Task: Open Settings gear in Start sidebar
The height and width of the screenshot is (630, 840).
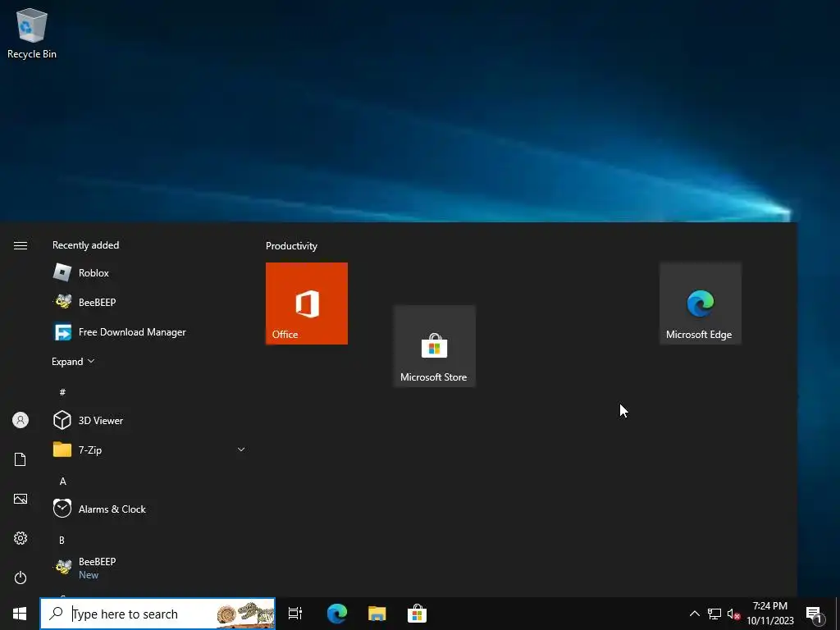Action: (21, 538)
